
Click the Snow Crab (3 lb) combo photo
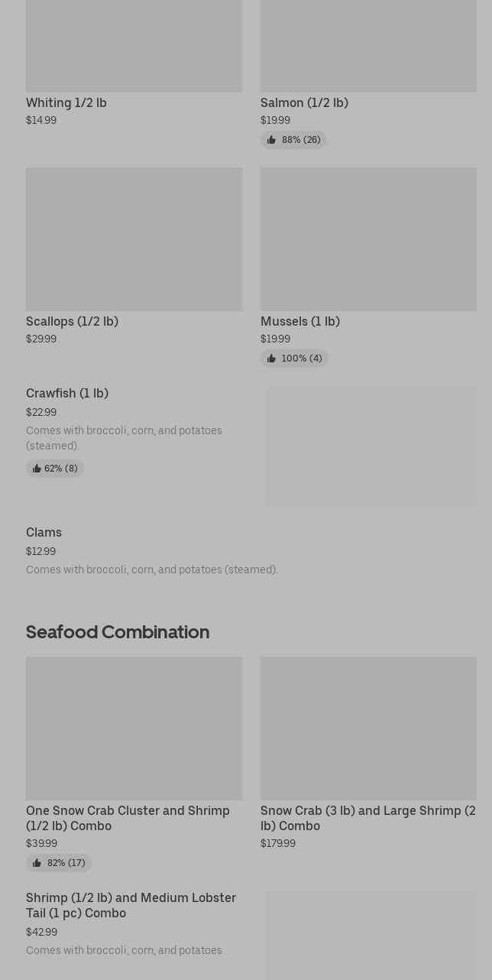tap(368, 729)
